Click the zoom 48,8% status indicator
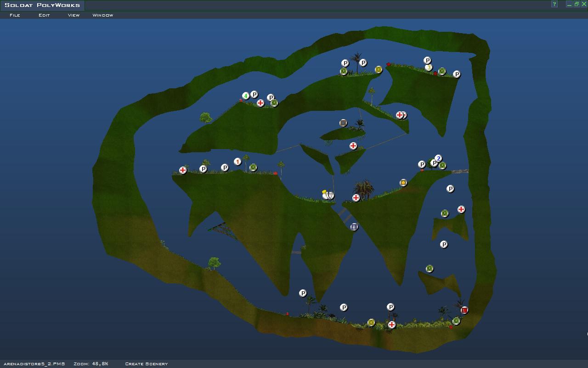Image resolution: width=588 pixels, height=368 pixels. (91, 364)
